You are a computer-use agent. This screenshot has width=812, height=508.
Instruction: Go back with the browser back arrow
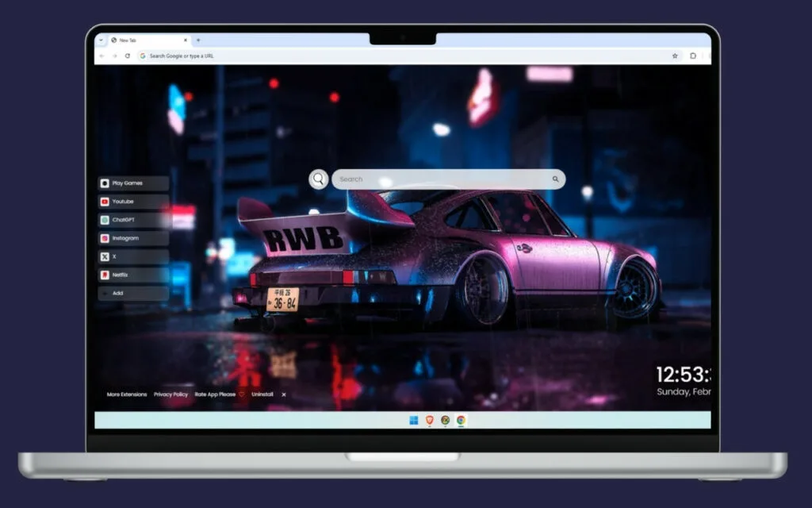point(102,56)
